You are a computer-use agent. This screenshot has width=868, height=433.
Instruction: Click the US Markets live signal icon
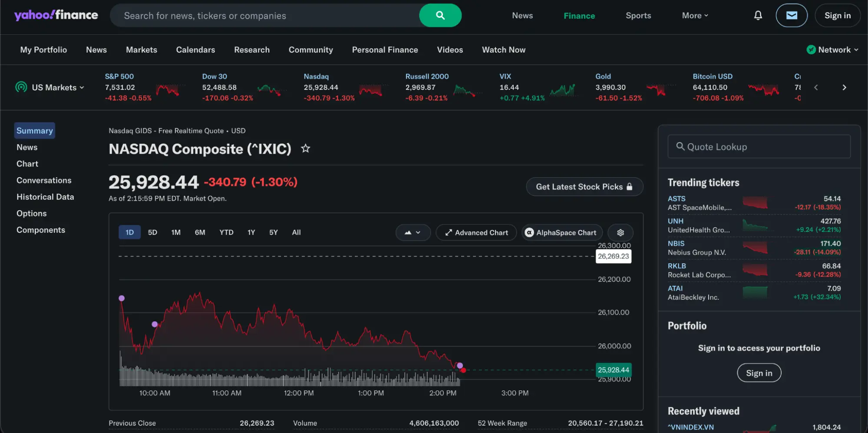point(21,87)
